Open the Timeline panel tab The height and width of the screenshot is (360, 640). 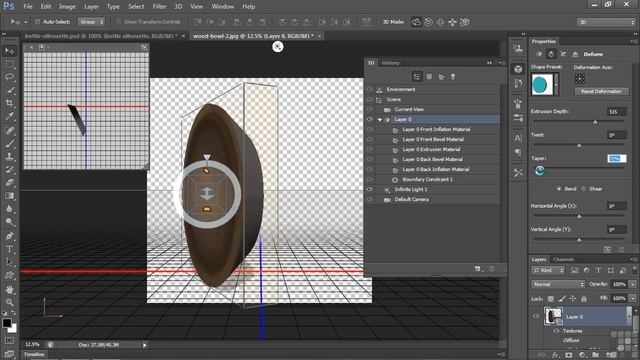(34, 355)
